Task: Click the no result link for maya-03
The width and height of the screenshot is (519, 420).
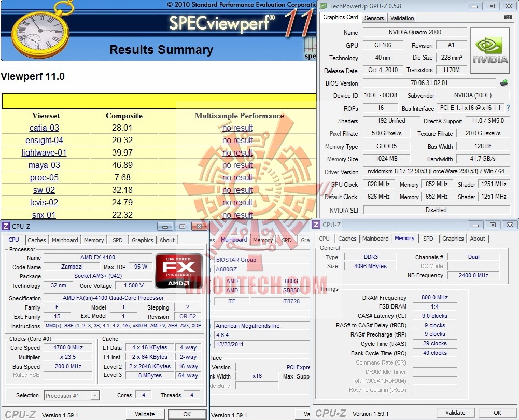Action: click(x=237, y=165)
